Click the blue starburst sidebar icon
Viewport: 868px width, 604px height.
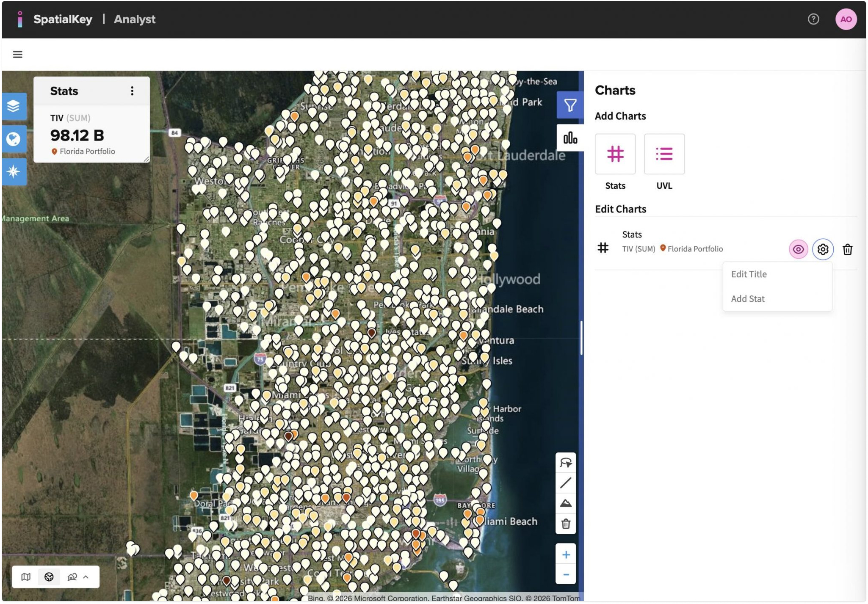(x=14, y=171)
